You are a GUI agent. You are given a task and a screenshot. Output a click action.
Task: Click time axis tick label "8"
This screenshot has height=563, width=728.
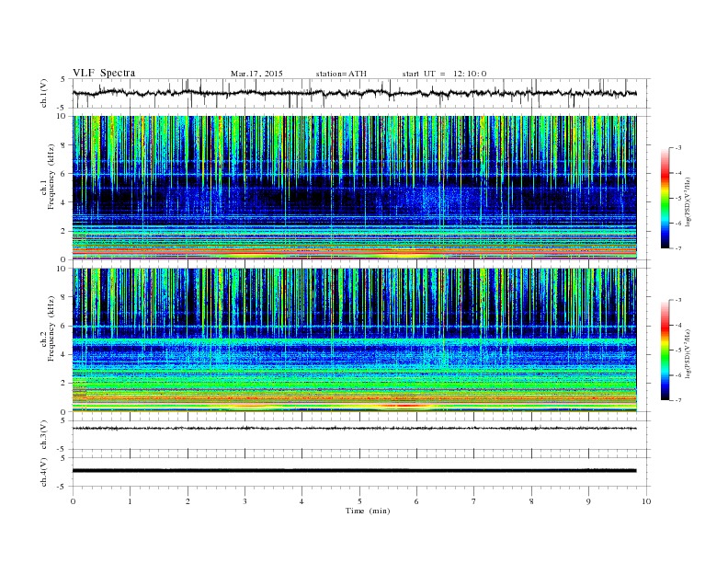coord(531,501)
